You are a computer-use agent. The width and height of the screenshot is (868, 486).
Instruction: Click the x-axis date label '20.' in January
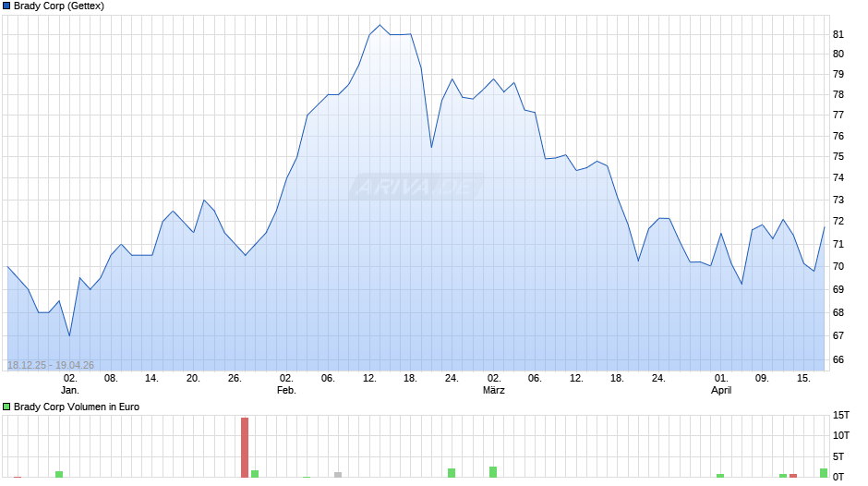point(193,379)
